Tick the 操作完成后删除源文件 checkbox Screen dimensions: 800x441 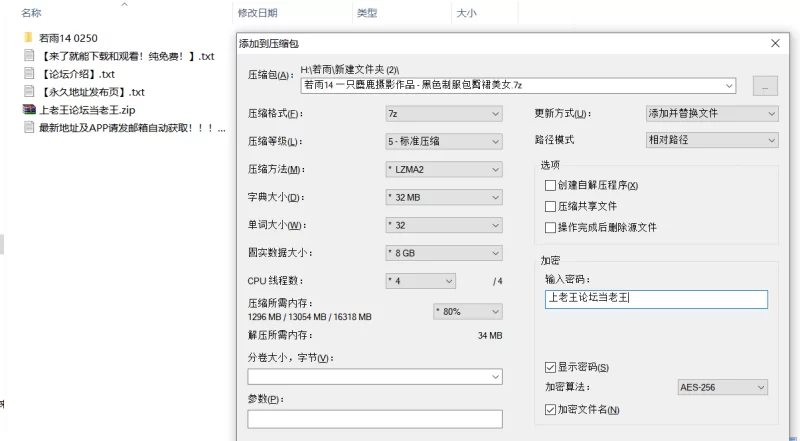(550, 227)
